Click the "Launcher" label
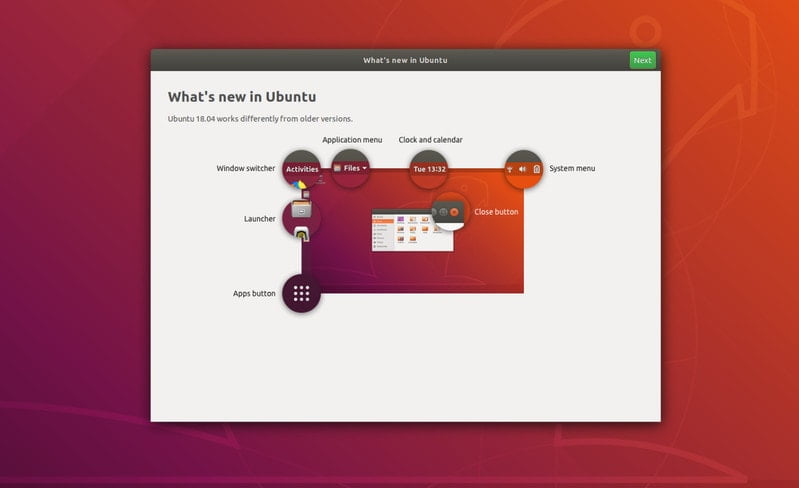This screenshot has width=799, height=488. 259,219
